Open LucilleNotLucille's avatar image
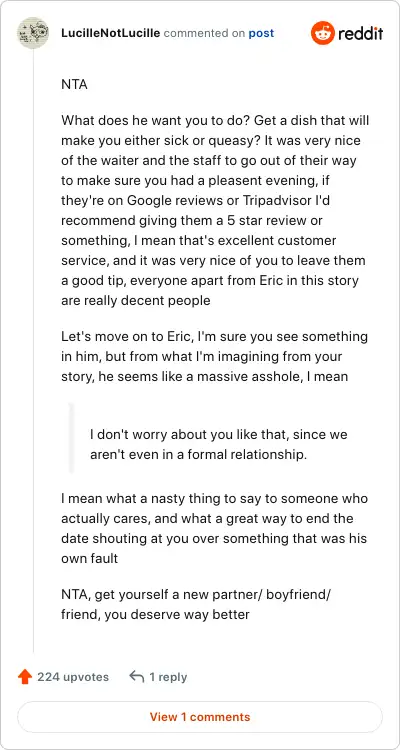This screenshot has width=400, height=750. (33, 33)
